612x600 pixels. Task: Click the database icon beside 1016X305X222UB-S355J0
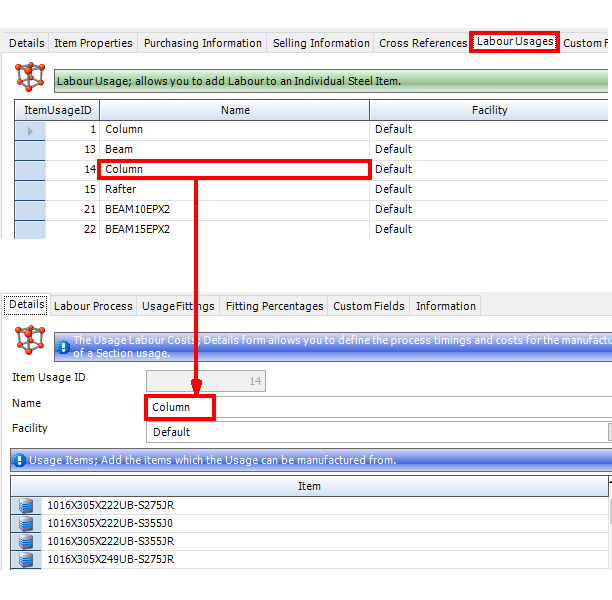coord(26,523)
